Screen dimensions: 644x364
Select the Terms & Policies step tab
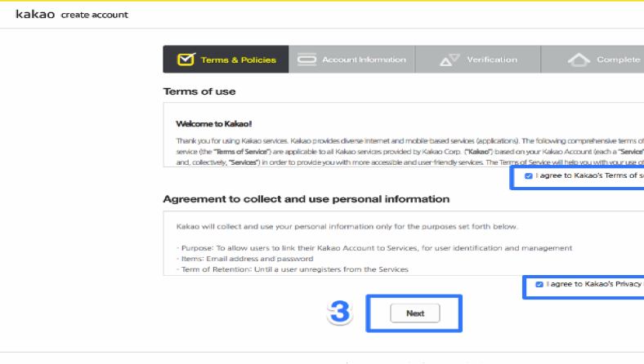click(x=226, y=60)
